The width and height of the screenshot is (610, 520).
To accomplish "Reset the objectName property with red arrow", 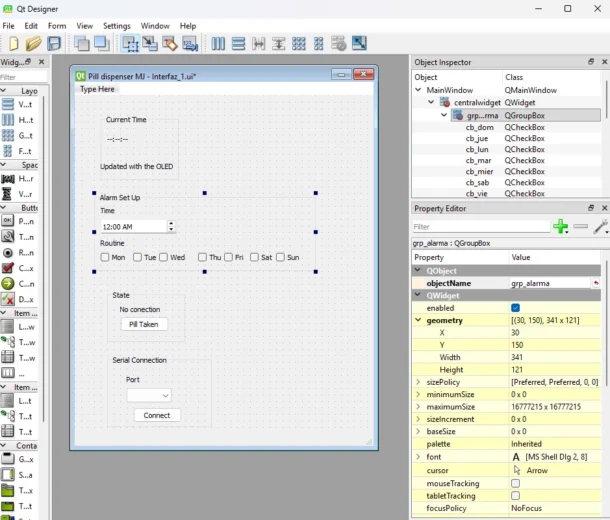I will tap(596, 283).
